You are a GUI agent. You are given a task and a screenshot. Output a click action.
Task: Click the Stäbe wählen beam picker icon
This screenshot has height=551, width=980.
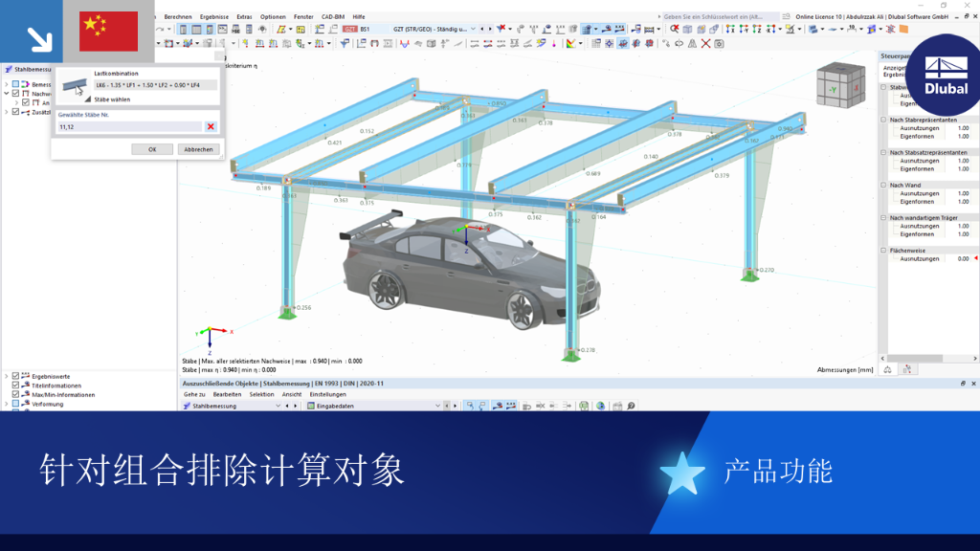click(x=75, y=85)
